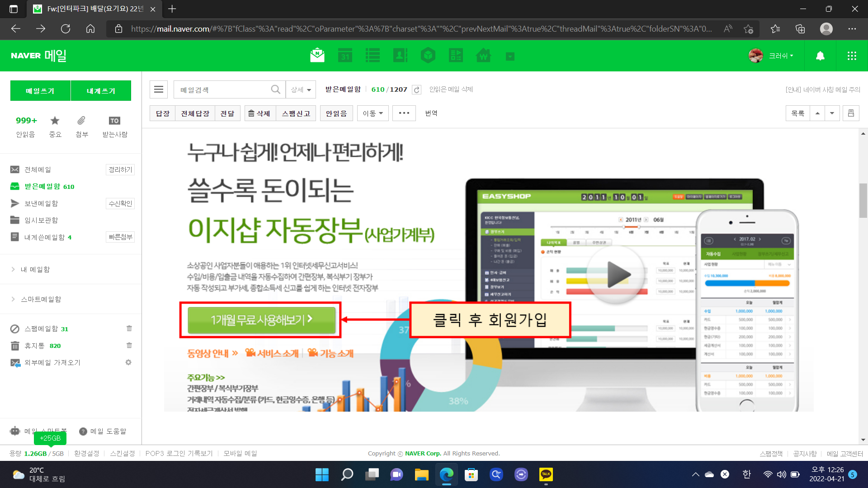Show unread mail via 999+ 안읽음
The height and width of the screenshot is (488, 868).
click(26, 127)
